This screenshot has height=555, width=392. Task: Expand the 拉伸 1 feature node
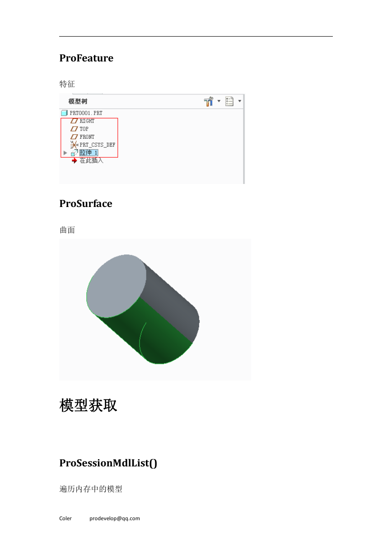coord(65,153)
